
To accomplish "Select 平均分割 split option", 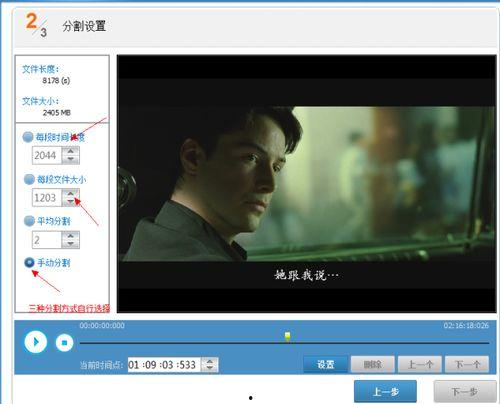I will tap(29, 221).
